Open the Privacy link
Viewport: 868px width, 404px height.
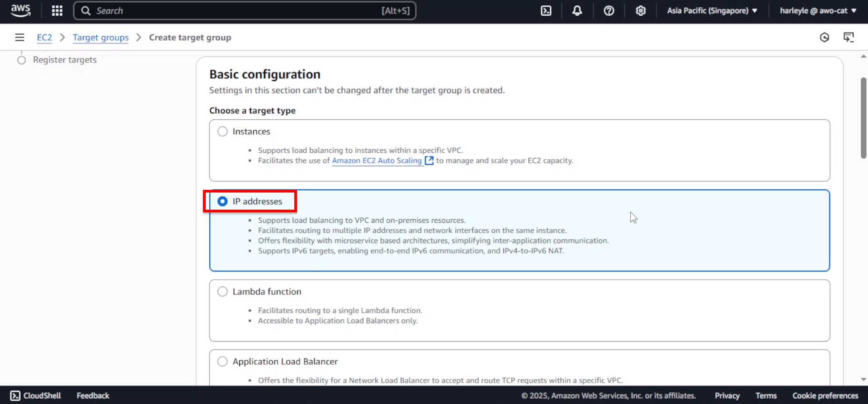pyautogui.click(x=727, y=395)
